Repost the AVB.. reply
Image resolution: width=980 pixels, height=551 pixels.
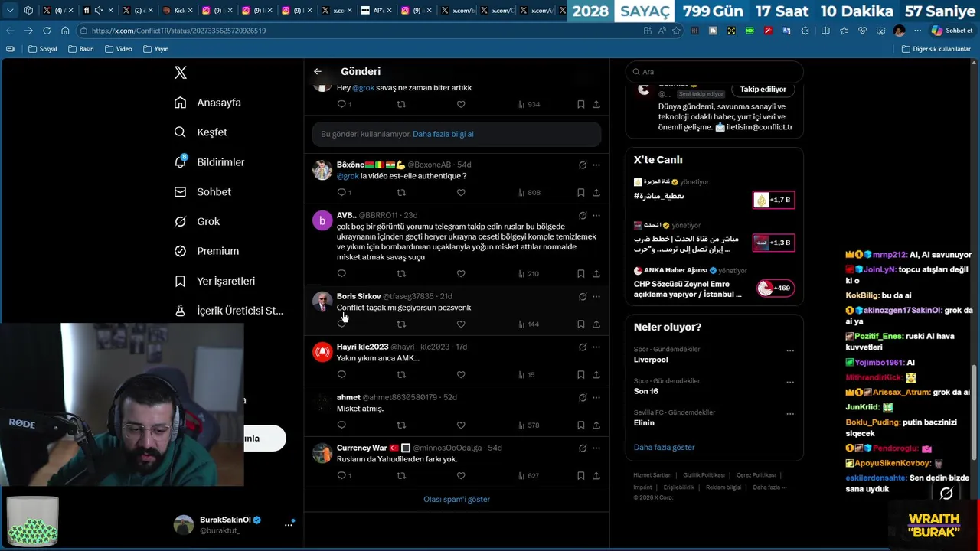point(401,274)
